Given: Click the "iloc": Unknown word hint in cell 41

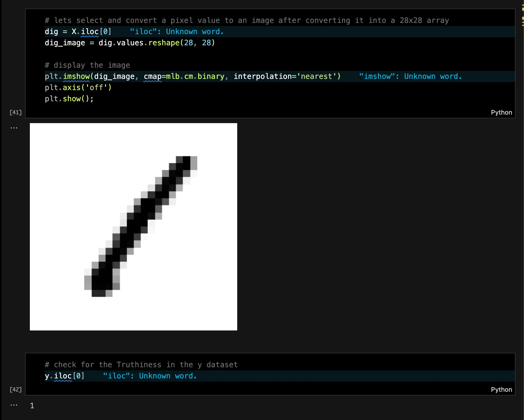Looking at the screenshot, I should [x=177, y=32].
